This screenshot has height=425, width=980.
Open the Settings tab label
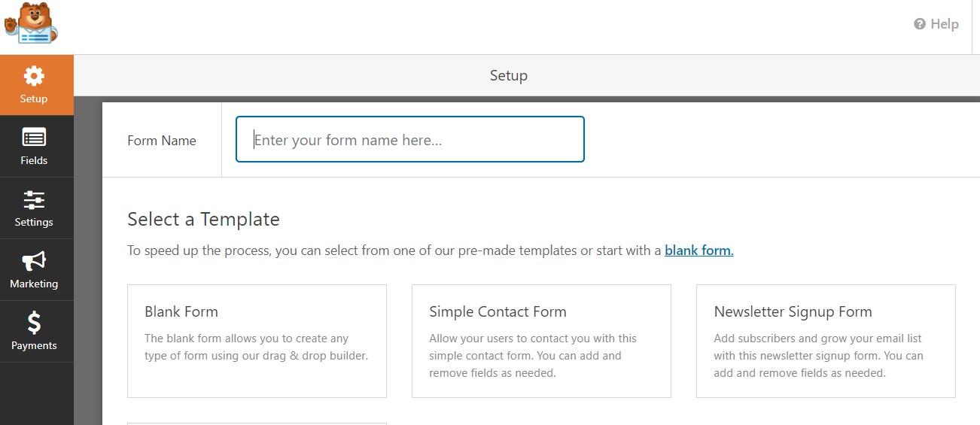coord(34,222)
